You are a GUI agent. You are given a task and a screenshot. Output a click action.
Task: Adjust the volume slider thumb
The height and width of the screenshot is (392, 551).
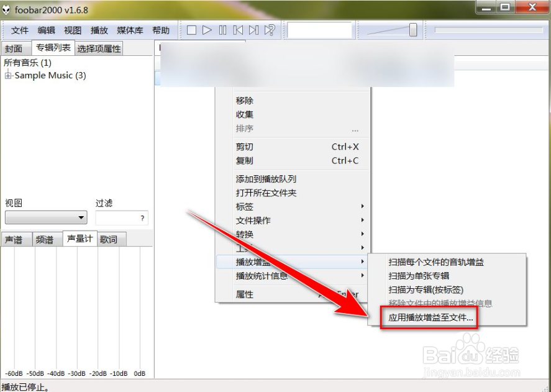coord(413,30)
